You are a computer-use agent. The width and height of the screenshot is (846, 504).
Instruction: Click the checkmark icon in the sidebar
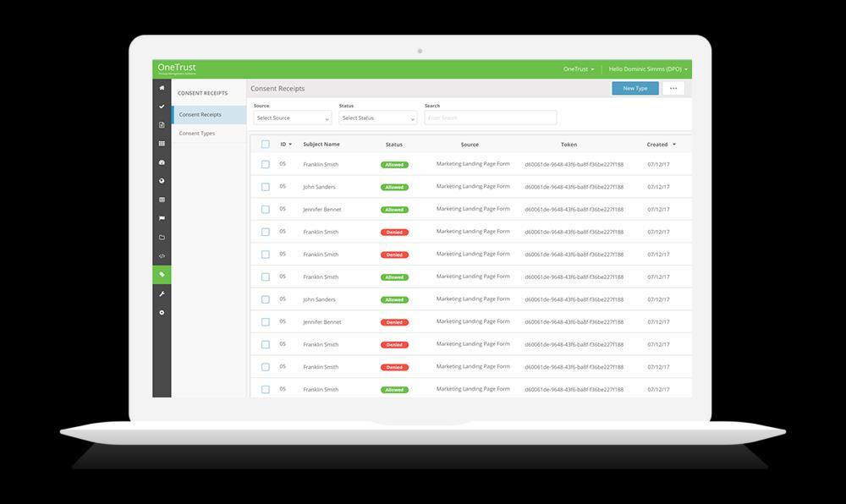pyautogui.click(x=162, y=107)
